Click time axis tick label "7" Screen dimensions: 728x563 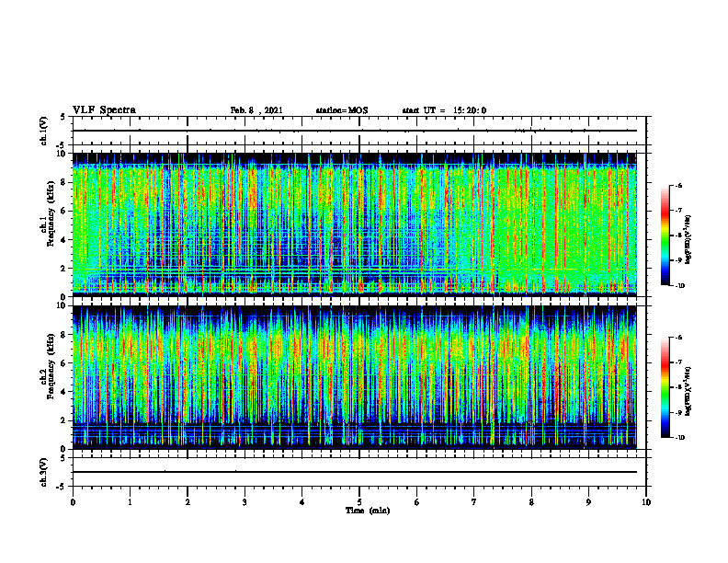click(x=474, y=501)
